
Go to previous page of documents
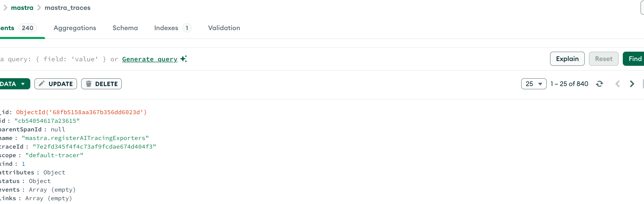(x=618, y=84)
